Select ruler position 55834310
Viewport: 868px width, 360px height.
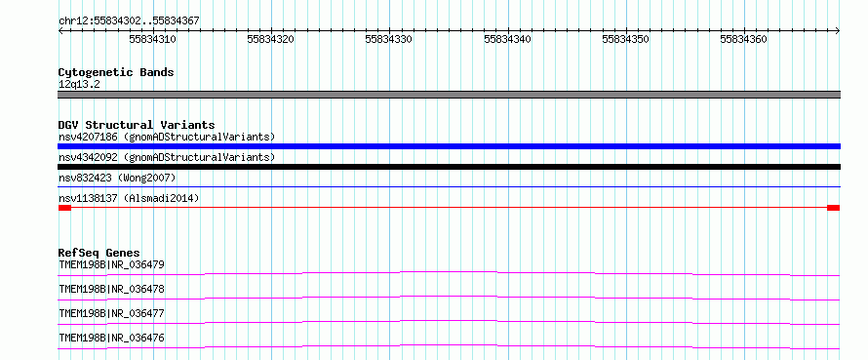click(153, 39)
